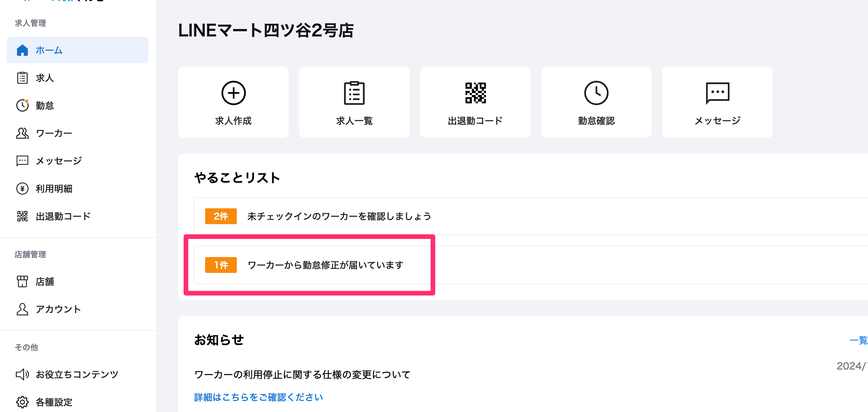Open the メッセージ card
Viewport: 868px width, 412px height.
[x=717, y=102]
